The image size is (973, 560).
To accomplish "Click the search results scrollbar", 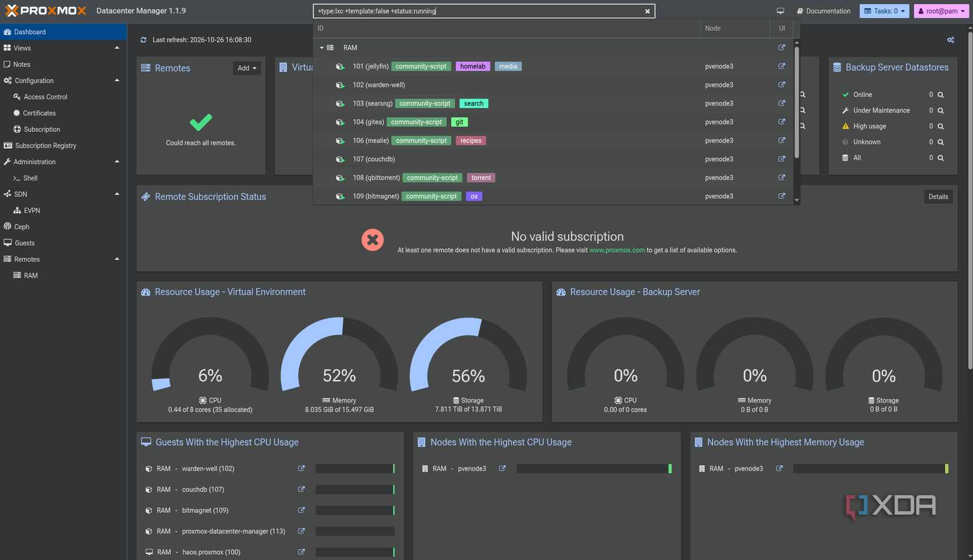I will pos(797,103).
